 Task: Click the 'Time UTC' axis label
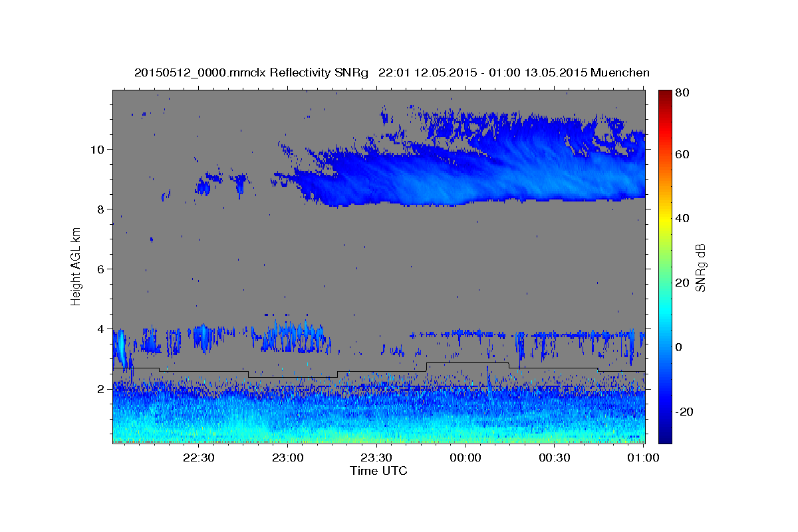378,471
